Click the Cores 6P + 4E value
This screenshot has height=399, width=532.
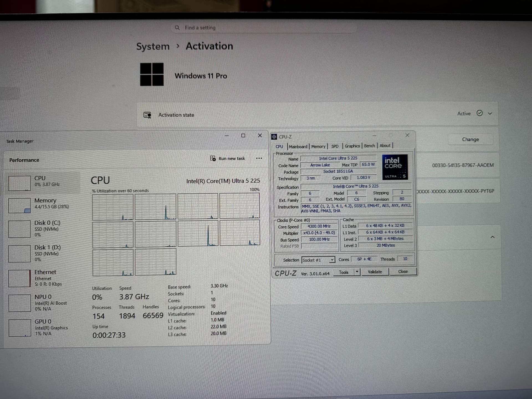(x=364, y=259)
